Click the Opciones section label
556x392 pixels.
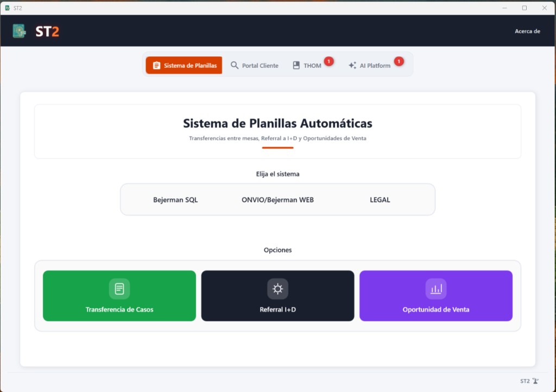277,250
